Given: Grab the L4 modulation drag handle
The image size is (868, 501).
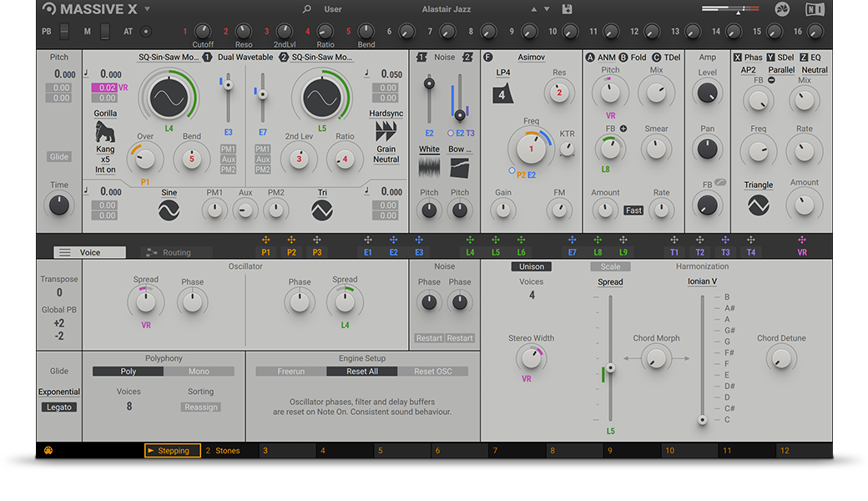Looking at the screenshot, I should click(470, 240).
